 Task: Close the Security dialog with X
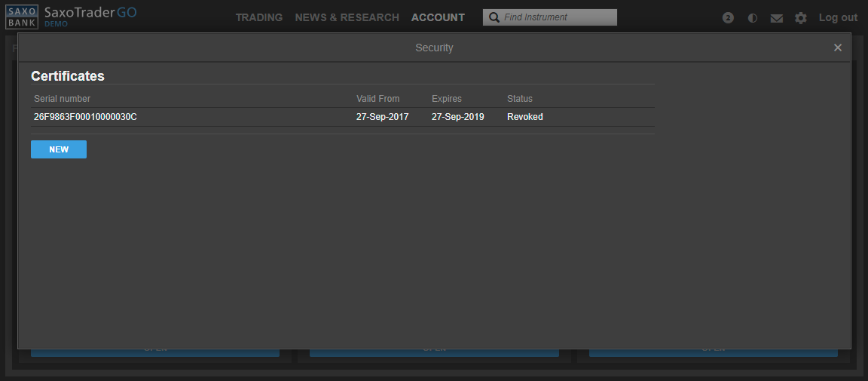837,48
